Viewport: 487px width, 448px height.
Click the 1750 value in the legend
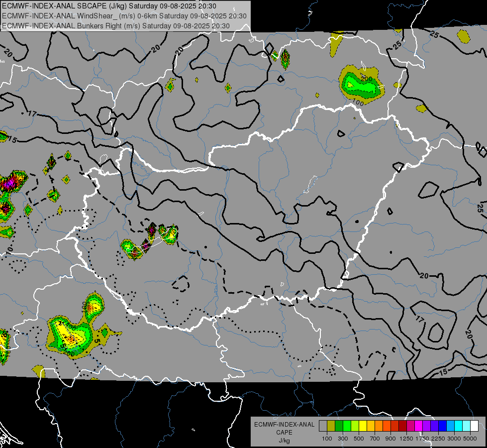point(422,439)
